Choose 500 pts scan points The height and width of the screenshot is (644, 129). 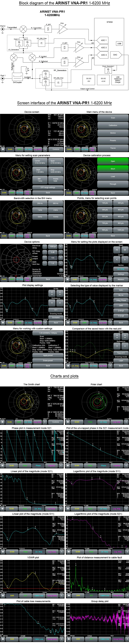105,216
